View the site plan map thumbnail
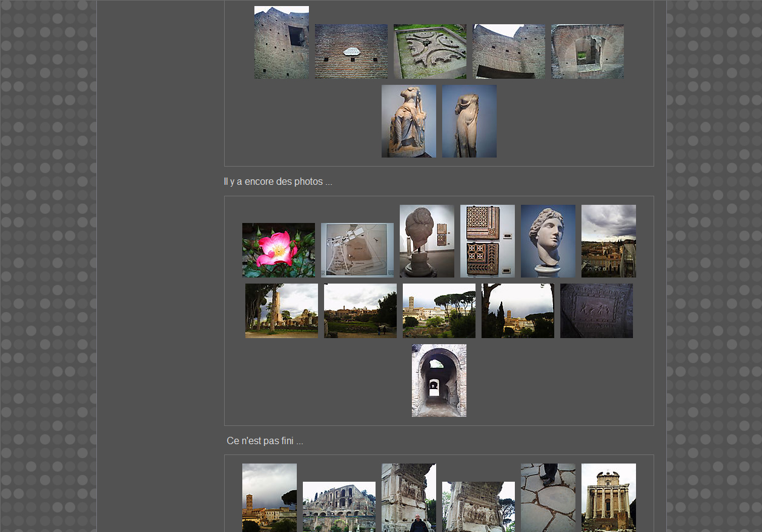 [357, 250]
